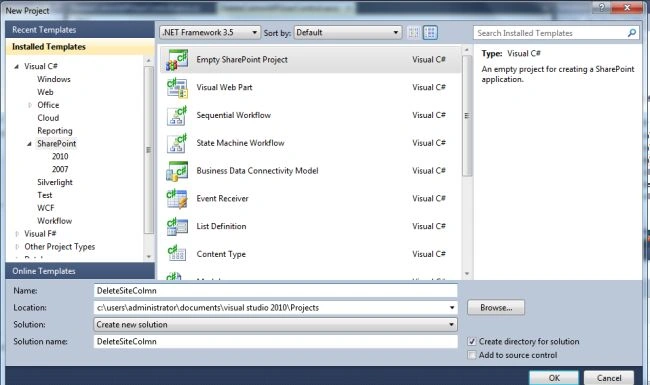Click the Visual Web Part template icon
Image resolution: width=650 pixels, height=385 pixels.
(x=177, y=87)
